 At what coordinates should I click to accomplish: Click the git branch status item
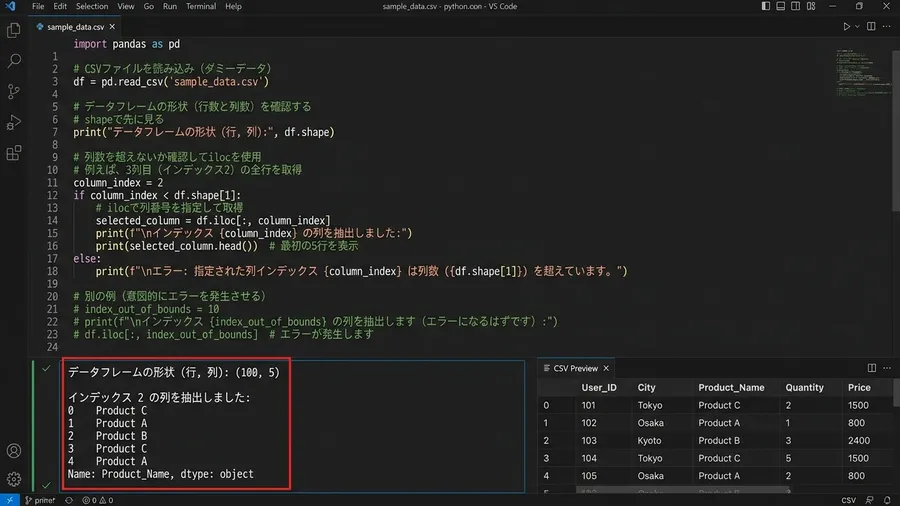click(40, 500)
